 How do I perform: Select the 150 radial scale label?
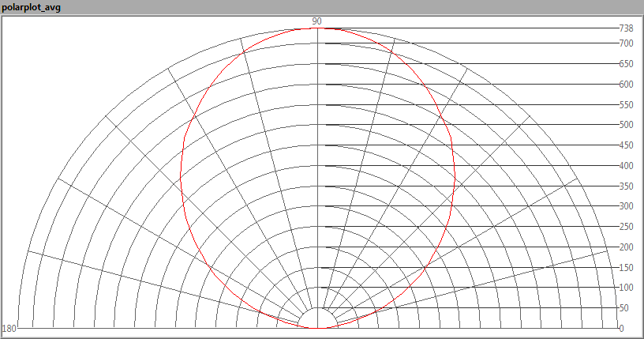626,268
